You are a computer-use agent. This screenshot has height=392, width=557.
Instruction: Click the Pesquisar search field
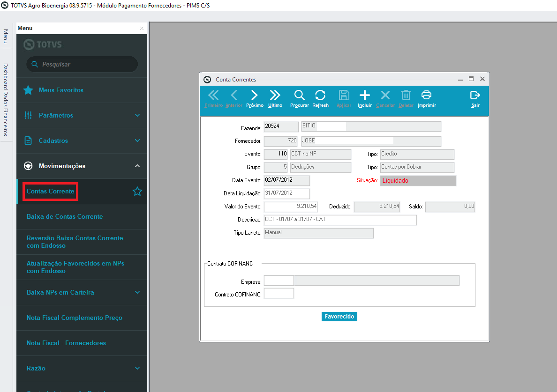[82, 64]
